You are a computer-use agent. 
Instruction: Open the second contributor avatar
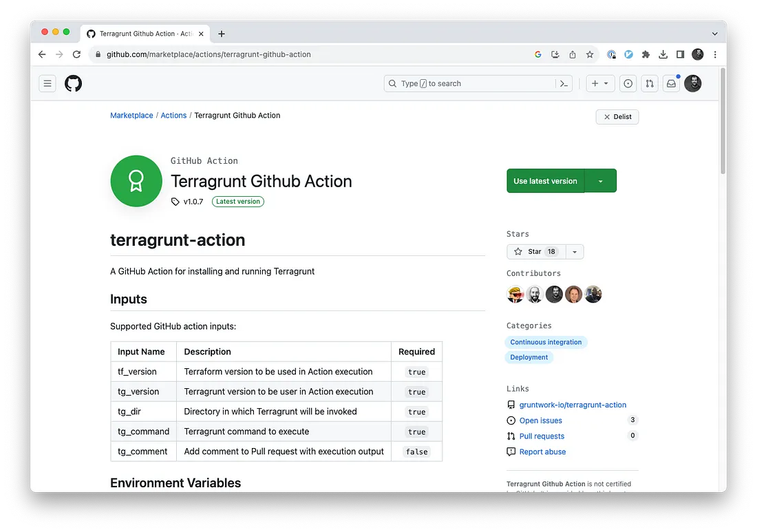[x=535, y=294]
